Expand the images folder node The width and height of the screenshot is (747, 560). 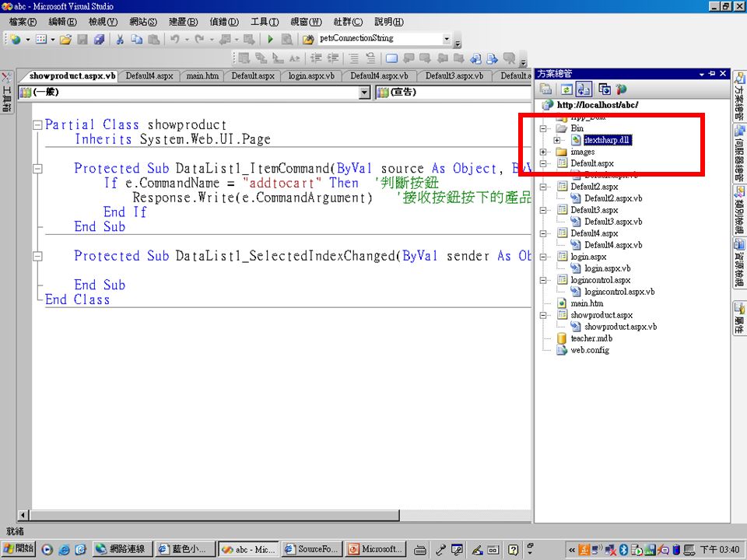[542, 152]
